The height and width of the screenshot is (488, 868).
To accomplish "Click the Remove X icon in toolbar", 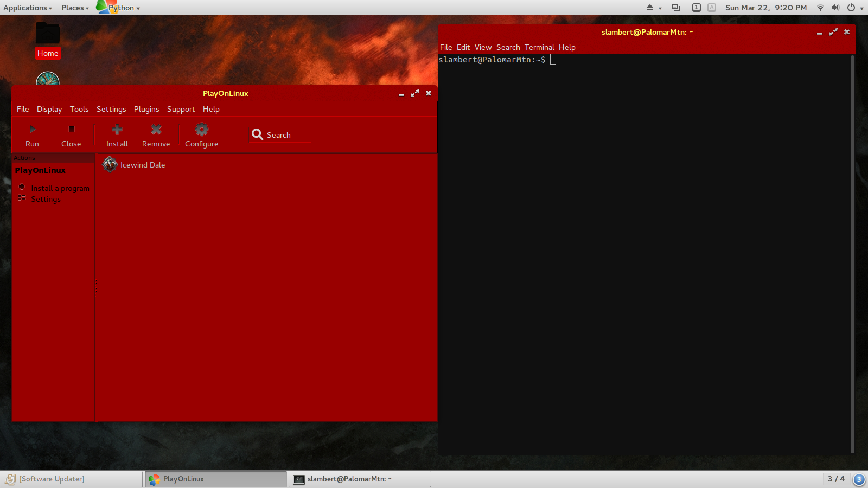I will point(156,130).
